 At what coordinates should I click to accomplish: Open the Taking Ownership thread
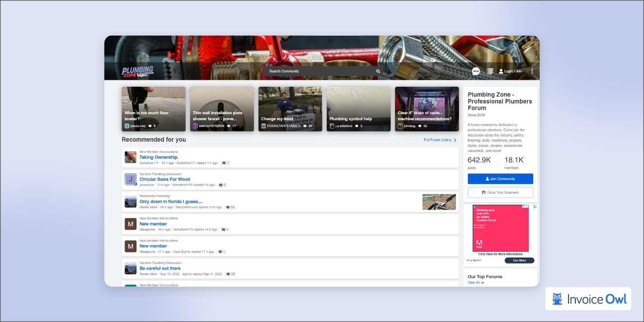[x=159, y=157]
